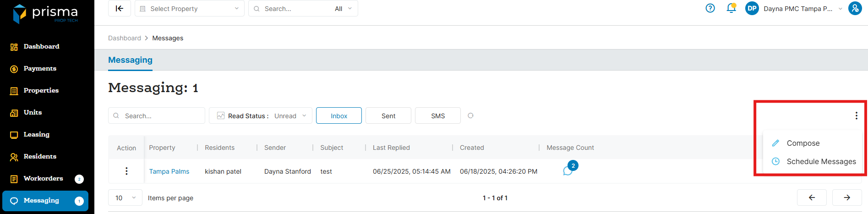This screenshot has width=868, height=214.
Task: Expand the Select Property dropdown
Action: [190, 9]
